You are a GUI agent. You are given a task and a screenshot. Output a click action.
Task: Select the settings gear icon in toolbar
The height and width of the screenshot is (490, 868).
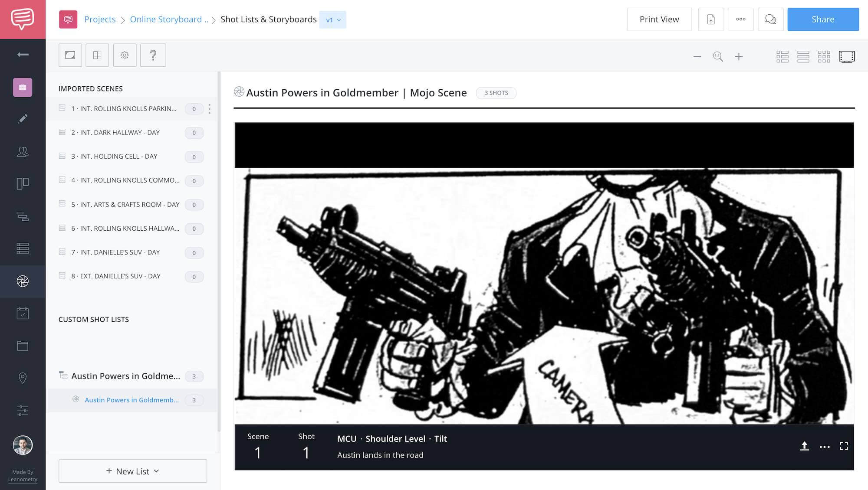click(x=125, y=55)
